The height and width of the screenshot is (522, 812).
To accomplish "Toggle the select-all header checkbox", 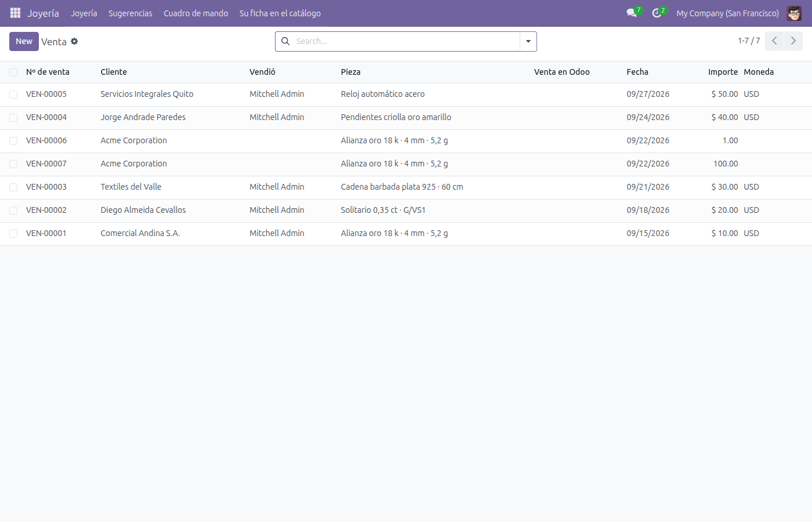I will pyautogui.click(x=13, y=72).
